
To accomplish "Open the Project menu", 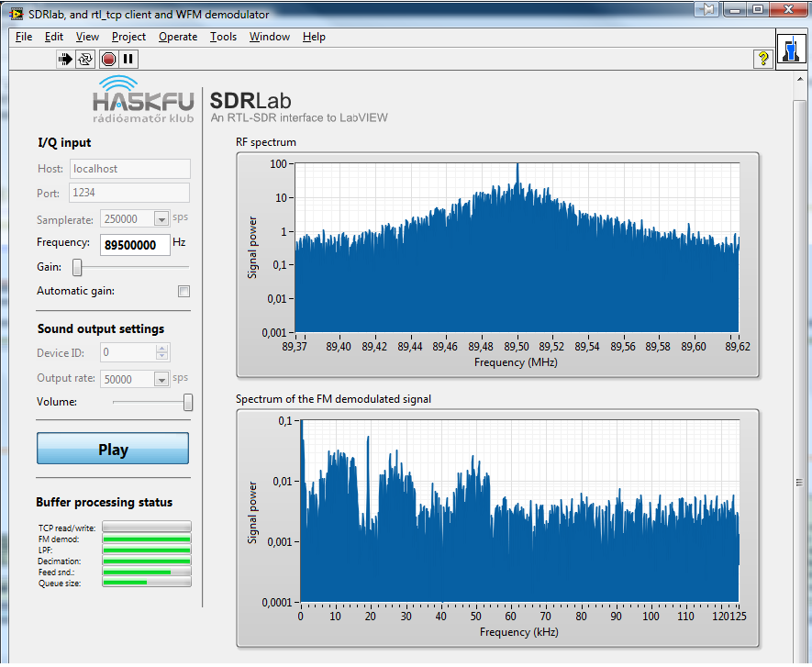I will [x=128, y=37].
